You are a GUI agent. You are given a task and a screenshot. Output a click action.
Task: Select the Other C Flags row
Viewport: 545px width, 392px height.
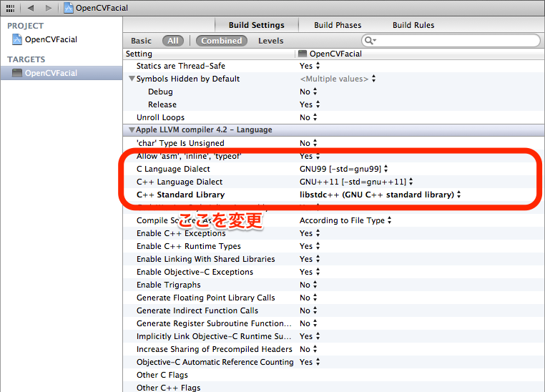(x=334, y=375)
